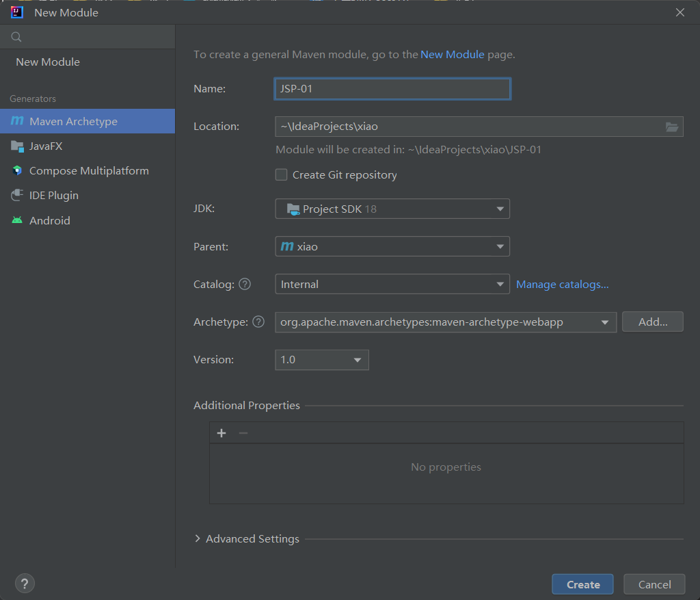Click the green Android robot icon
Screen dimensions: 700x600
point(17,220)
